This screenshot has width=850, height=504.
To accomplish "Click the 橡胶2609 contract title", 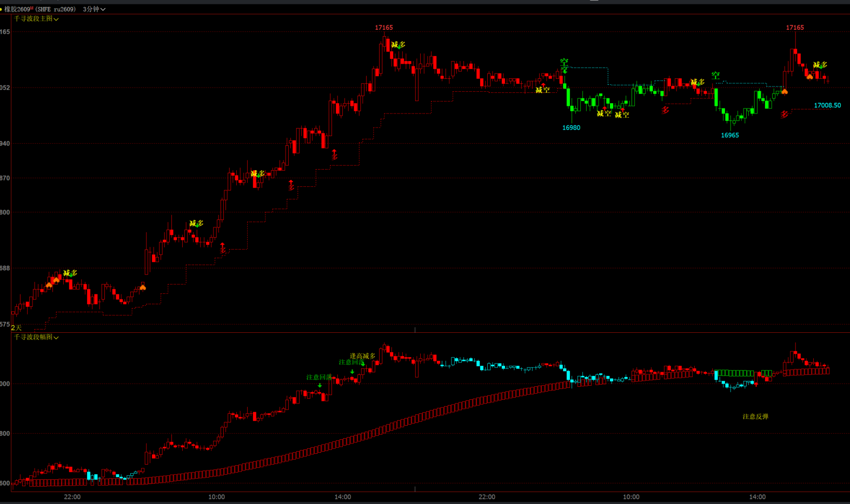I will pyautogui.click(x=17, y=9).
